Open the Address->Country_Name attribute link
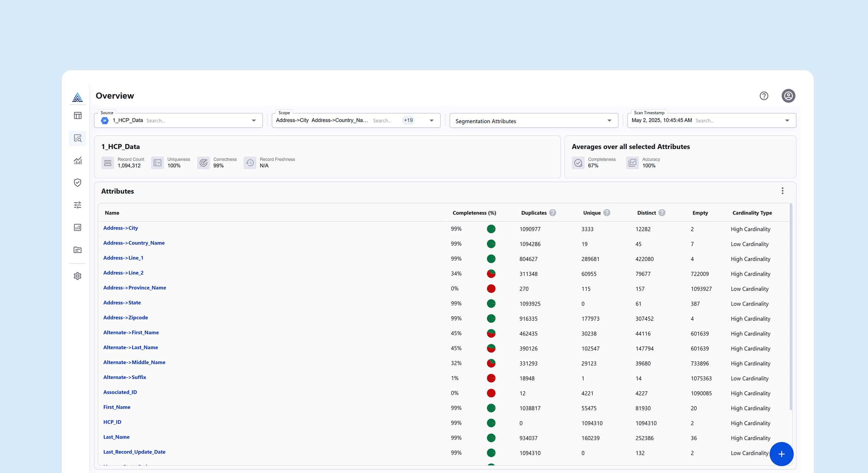868x473 pixels. click(x=134, y=243)
